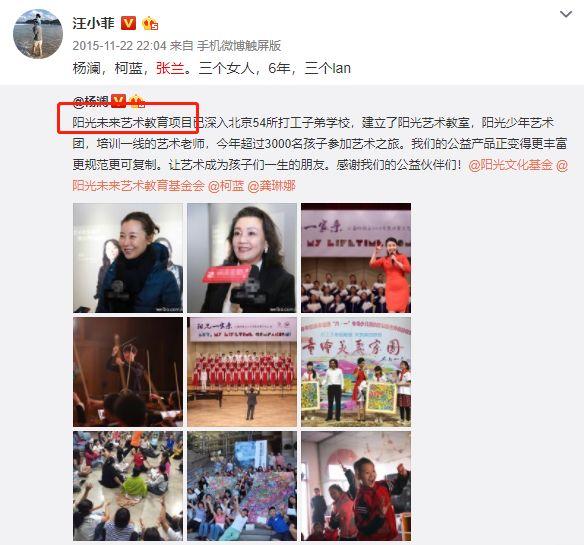The height and width of the screenshot is (545, 584).
Task: Click the 手机微博触屏版 source link
Action: click(239, 46)
